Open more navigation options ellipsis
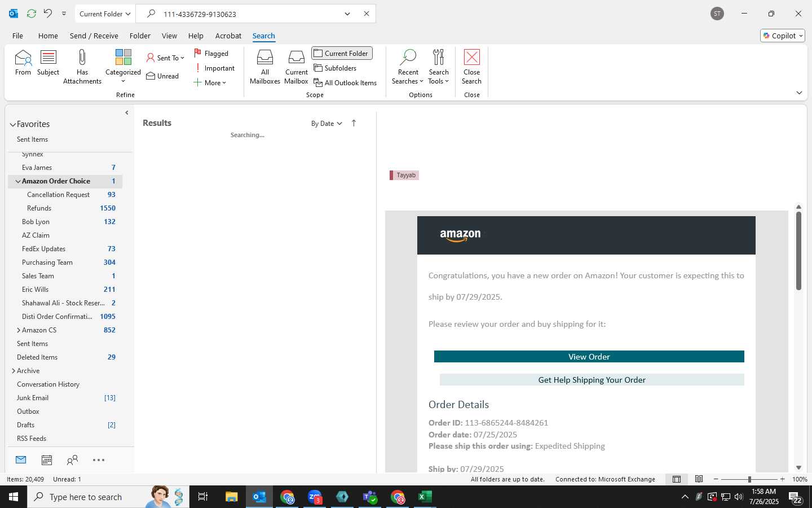 tap(99, 460)
